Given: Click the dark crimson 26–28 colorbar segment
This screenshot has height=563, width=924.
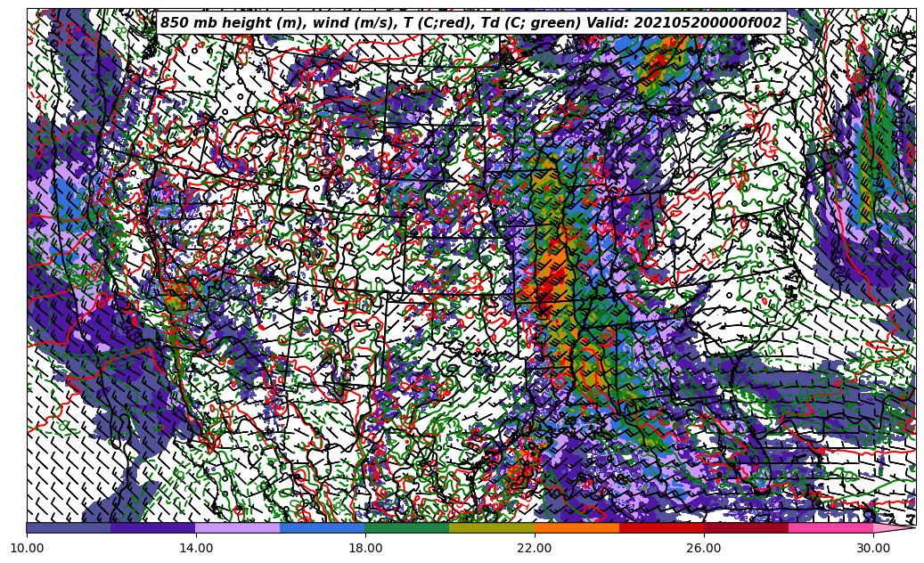Looking at the screenshot, I should point(746,528).
